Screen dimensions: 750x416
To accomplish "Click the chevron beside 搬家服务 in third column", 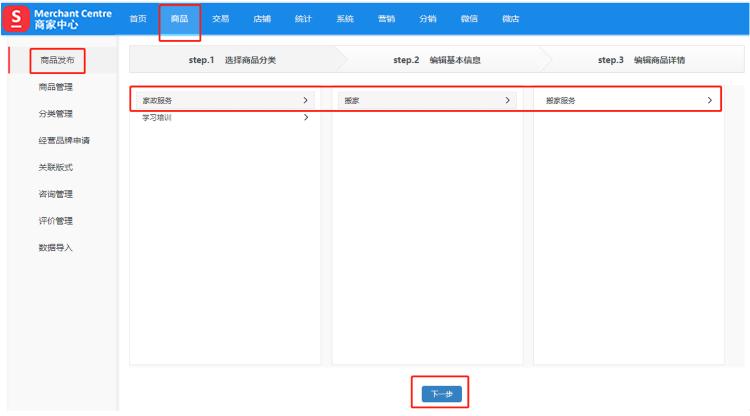I will click(x=709, y=100).
